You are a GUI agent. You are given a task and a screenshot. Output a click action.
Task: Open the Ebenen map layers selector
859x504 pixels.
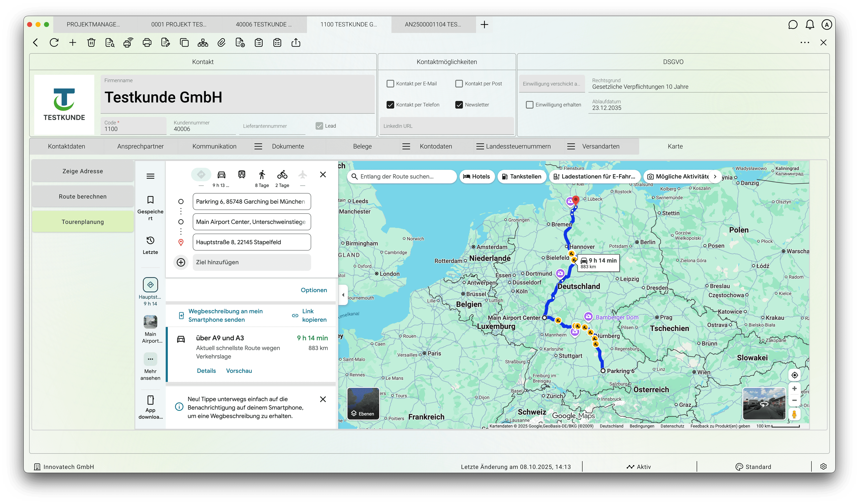pos(363,403)
